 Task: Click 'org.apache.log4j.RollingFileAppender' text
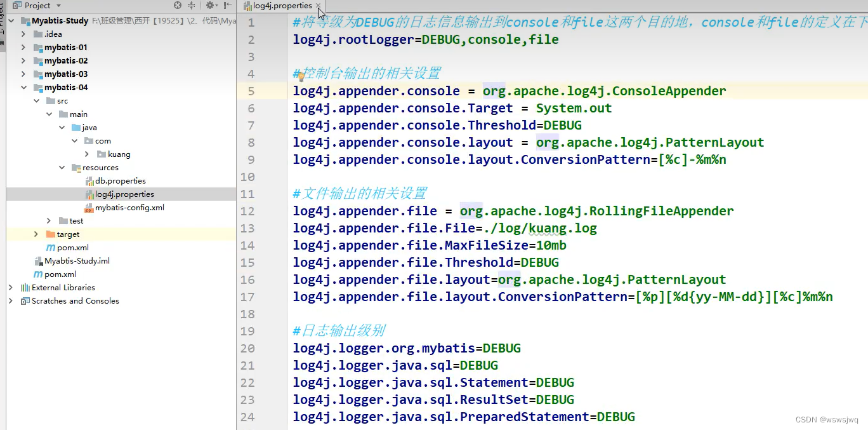(x=597, y=211)
